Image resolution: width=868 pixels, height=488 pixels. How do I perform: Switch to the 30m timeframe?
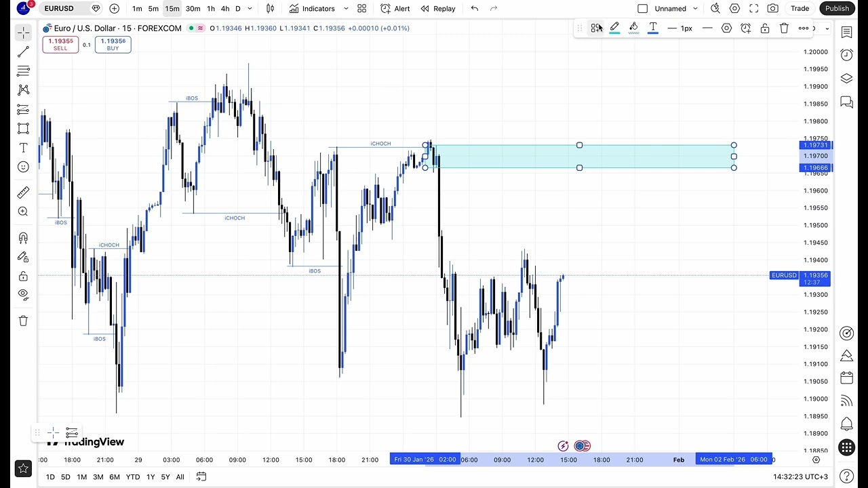pyautogui.click(x=193, y=8)
